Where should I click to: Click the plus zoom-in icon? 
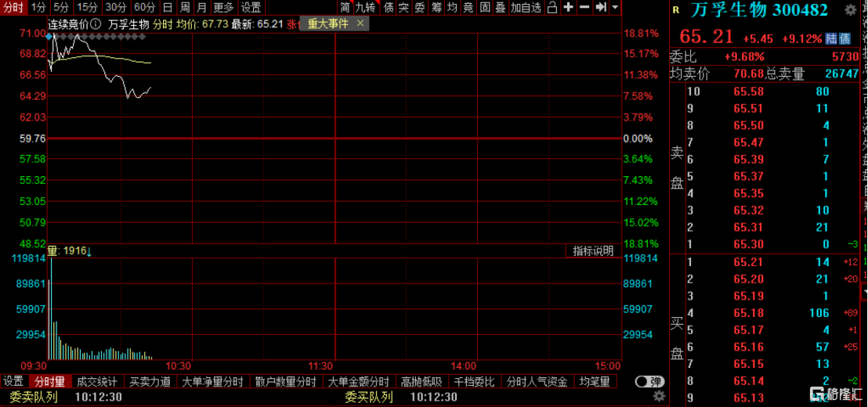click(568, 7)
